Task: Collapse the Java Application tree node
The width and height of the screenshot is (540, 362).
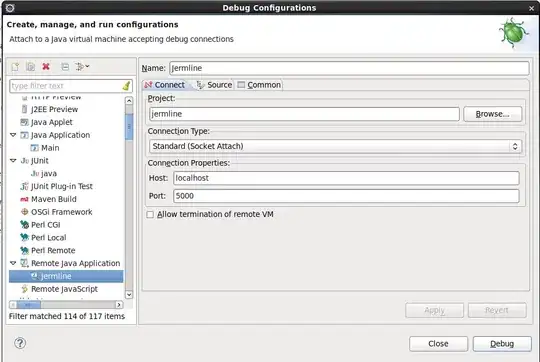Action: pos(13,135)
